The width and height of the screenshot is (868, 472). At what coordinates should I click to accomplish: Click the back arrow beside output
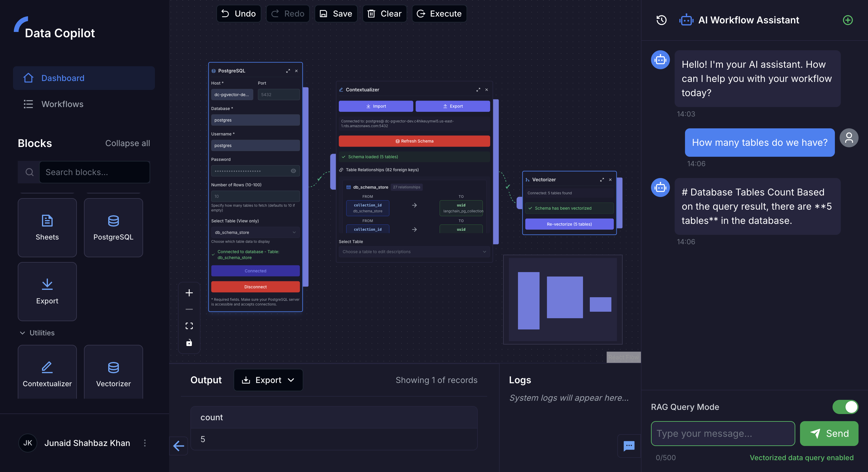(x=179, y=446)
